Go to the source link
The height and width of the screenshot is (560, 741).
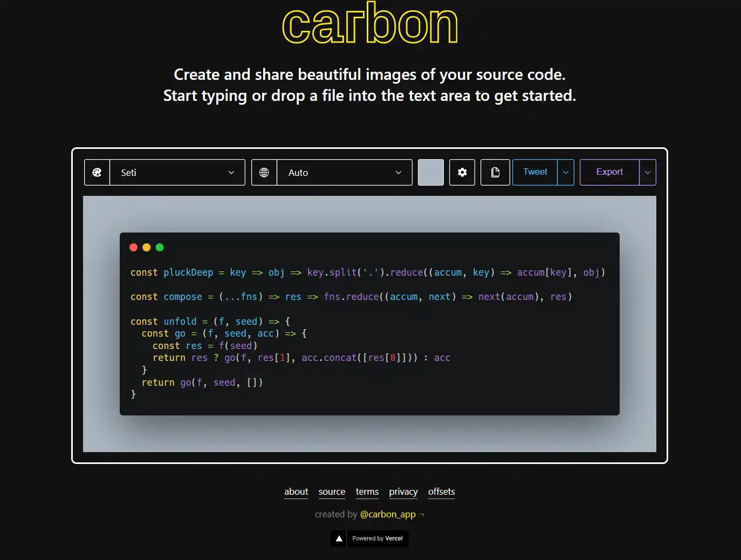pos(332,491)
